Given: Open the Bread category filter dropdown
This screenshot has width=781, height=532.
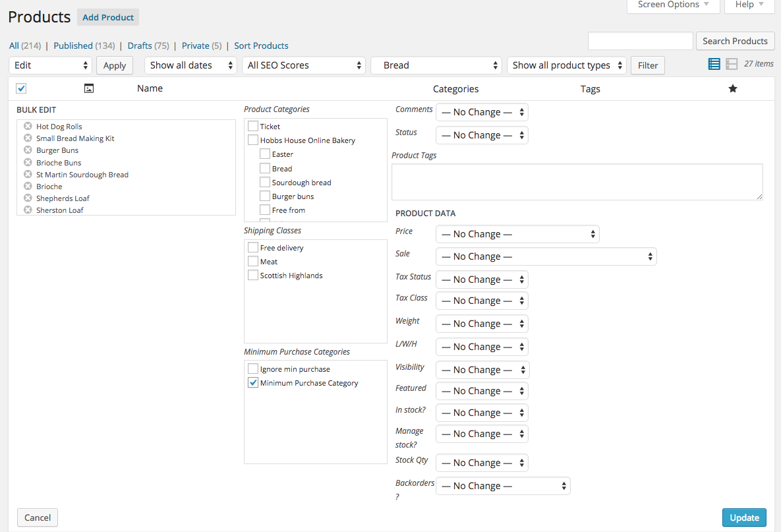Looking at the screenshot, I should [436, 65].
